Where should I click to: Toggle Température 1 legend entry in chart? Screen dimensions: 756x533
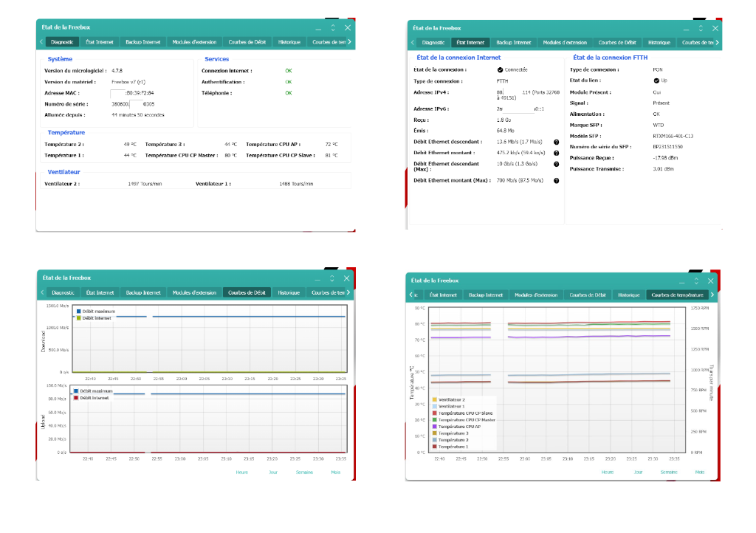(450, 447)
